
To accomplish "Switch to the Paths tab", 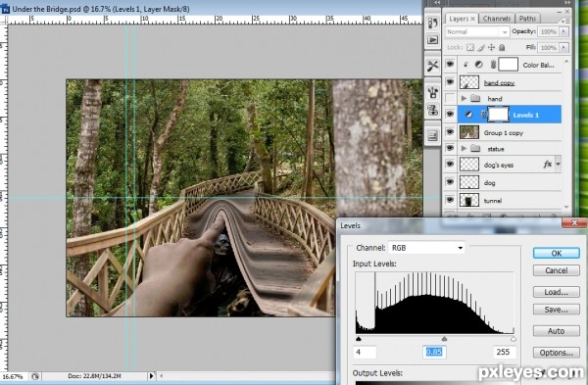I will [527, 19].
